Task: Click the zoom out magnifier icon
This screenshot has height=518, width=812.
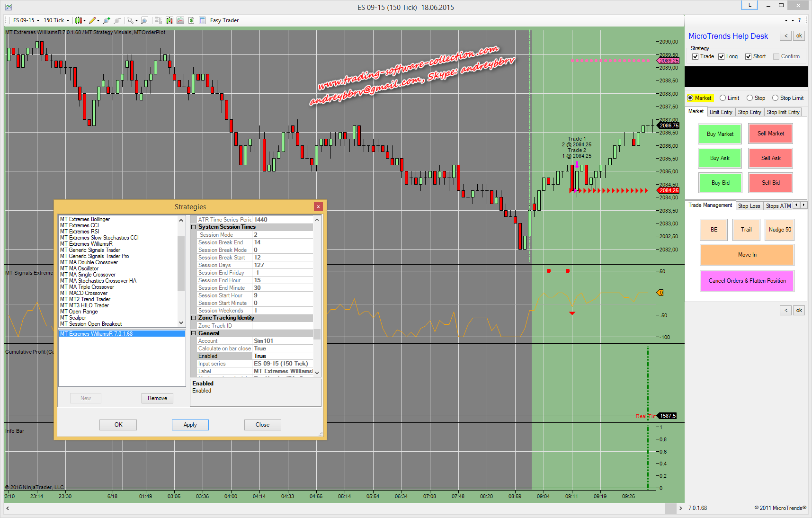Action: tap(117, 20)
